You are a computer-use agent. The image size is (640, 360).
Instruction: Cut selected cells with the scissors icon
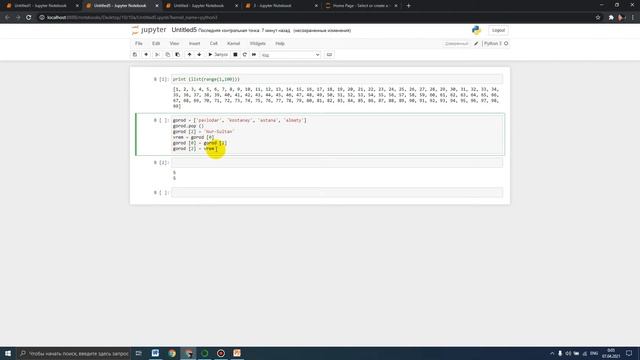pyautogui.click(x=157, y=54)
